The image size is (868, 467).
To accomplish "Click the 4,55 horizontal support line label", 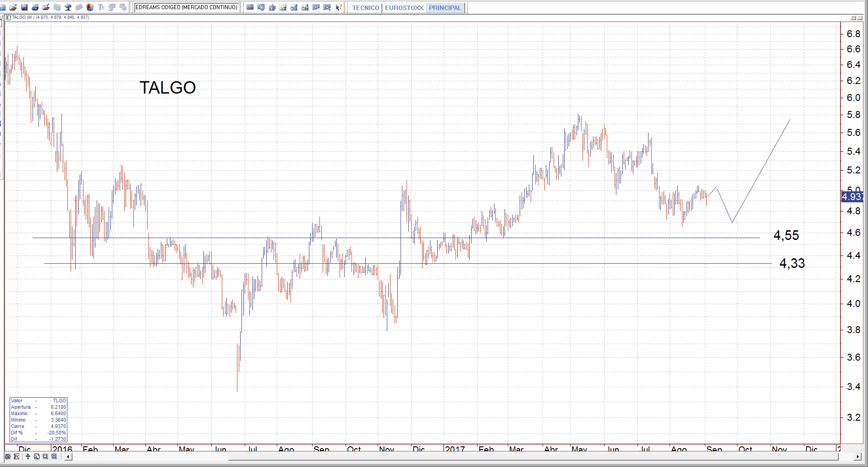I will 786,235.
